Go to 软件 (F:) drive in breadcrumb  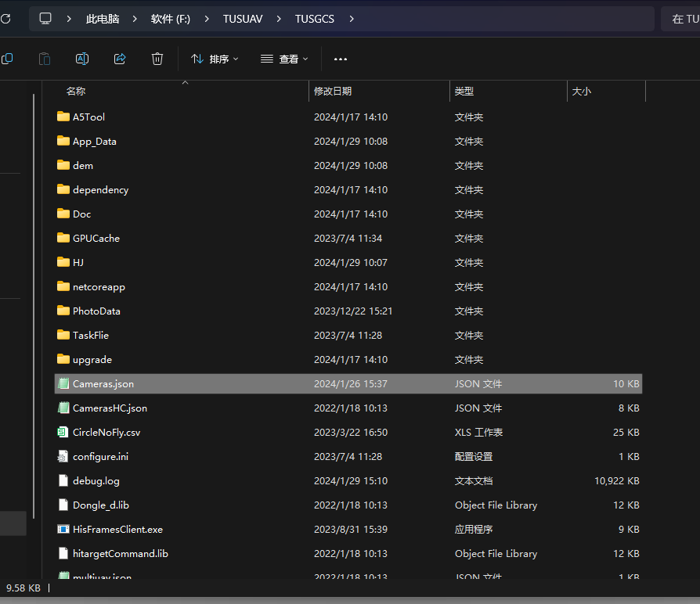171,19
